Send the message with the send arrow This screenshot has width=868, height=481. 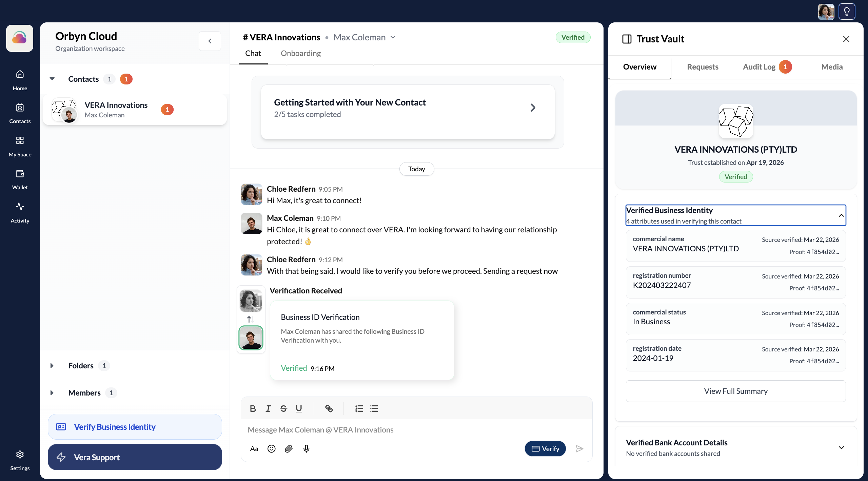[x=579, y=448]
